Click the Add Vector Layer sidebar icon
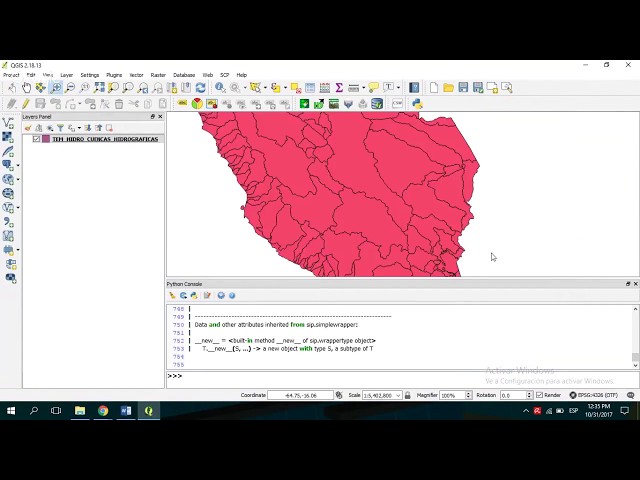Image resolution: width=640 pixels, height=480 pixels. click(x=8, y=123)
